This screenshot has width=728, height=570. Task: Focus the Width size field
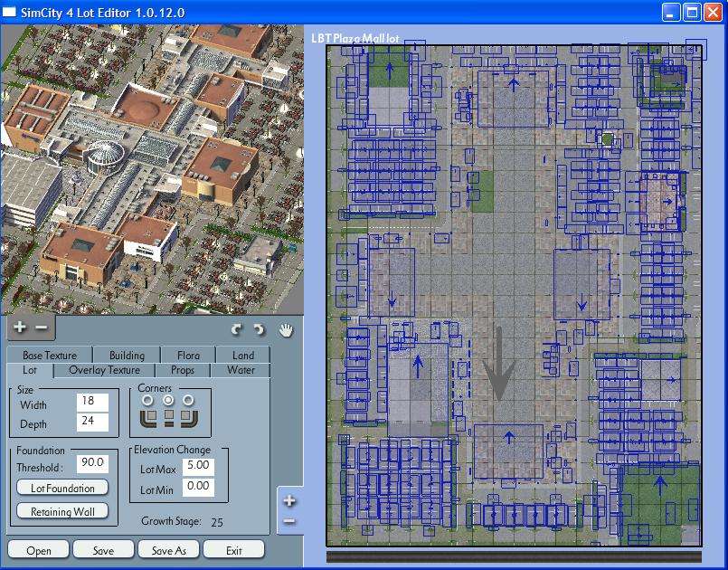coord(92,402)
